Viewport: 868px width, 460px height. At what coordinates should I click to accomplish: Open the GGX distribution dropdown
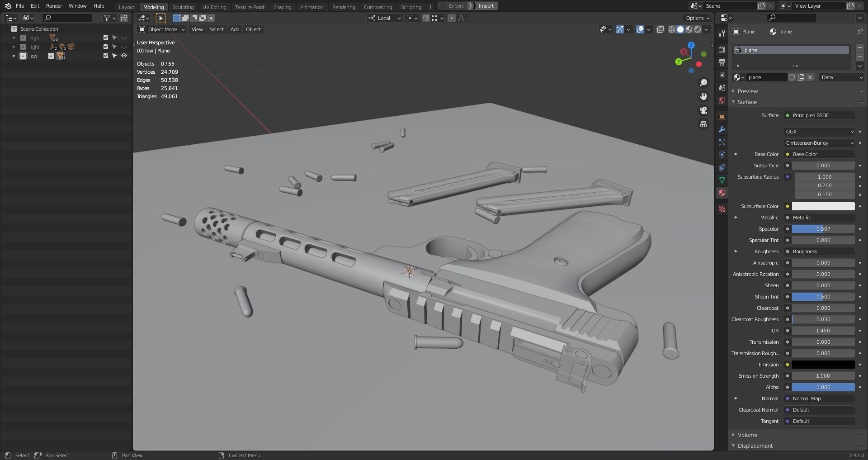click(819, 132)
